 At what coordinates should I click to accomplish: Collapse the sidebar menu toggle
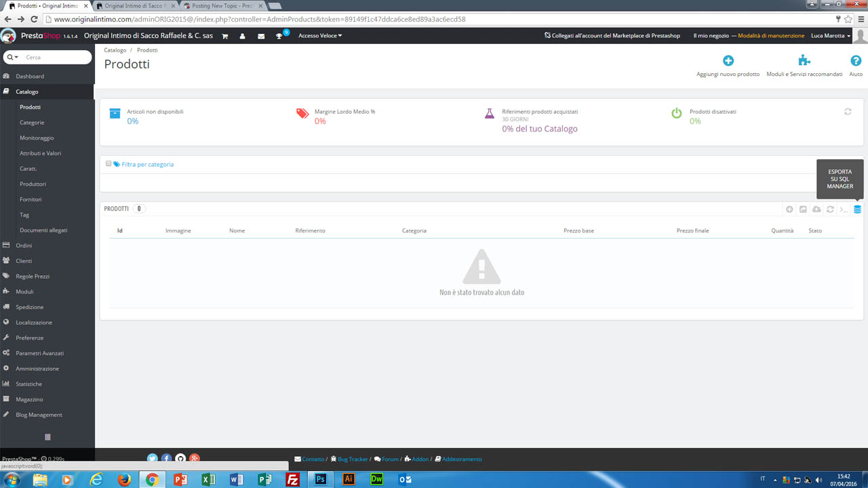click(x=47, y=437)
